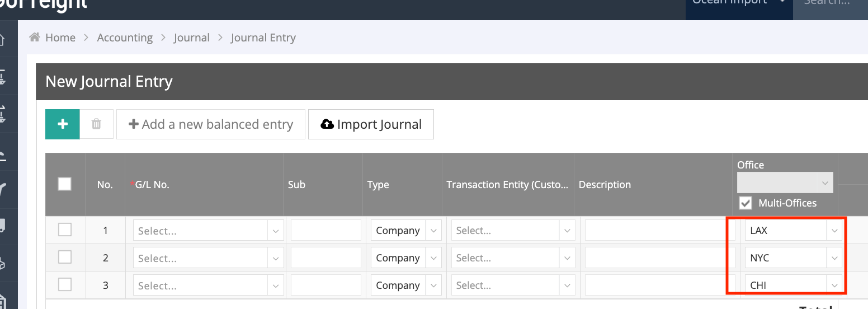Navigate to Journal in the breadcrumb

point(191,38)
